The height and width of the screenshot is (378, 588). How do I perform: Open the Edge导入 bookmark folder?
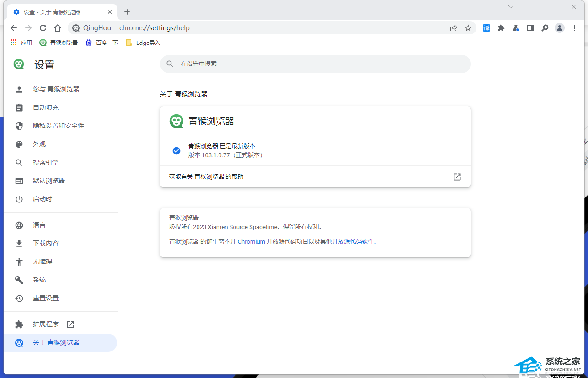click(x=143, y=43)
